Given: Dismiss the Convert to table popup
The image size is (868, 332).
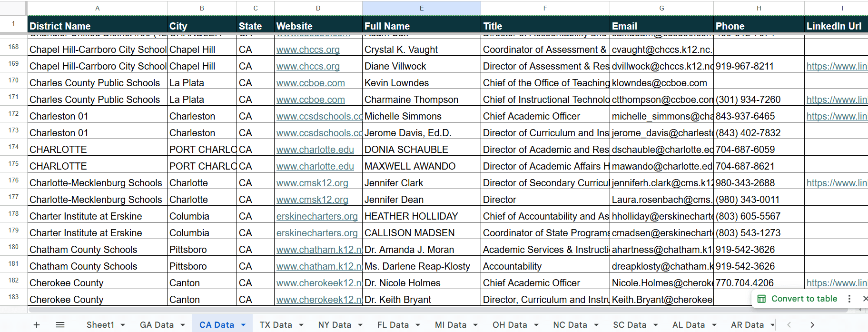Looking at the screenshot, I should pos(865,299).
